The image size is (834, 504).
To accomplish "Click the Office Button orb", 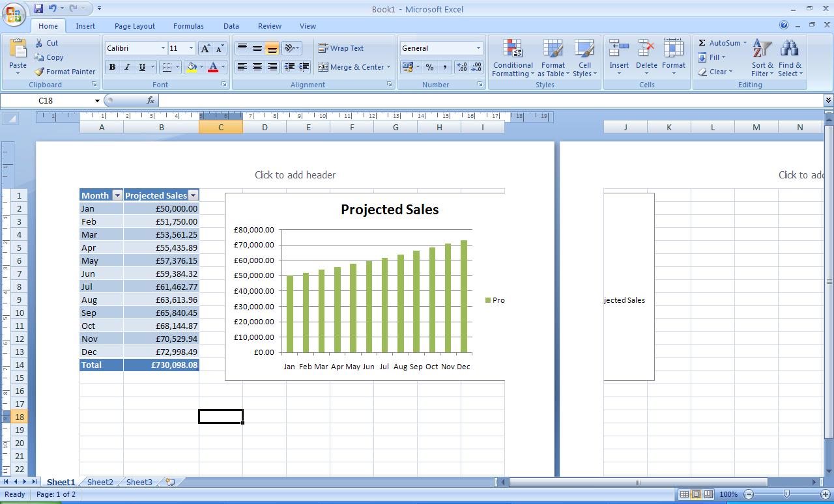I will pos(14,14).
